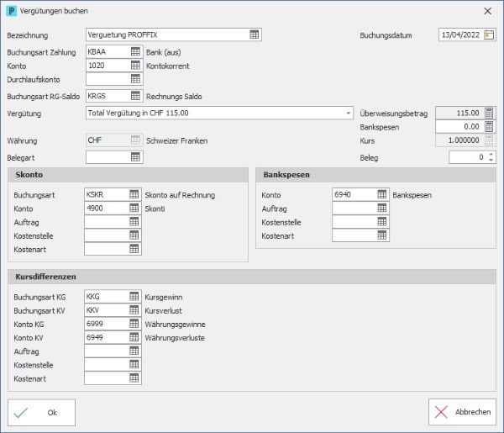The height and width of the screenshot is (433, 504).
Task: Click the 'Kontokorrent' account description
Action: pyautogui.click(x=168, y=66)
